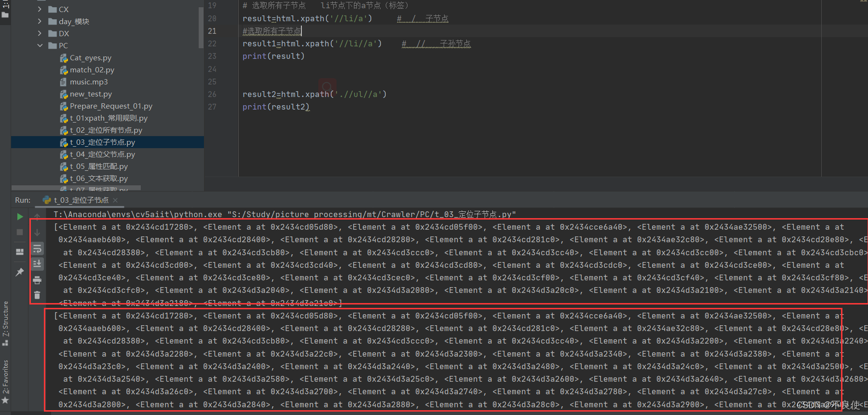Image resolution: width=868 pixels, height=415 pixels.
Task: Toggle soft-wrap in the Run console
Action: point(37,249)
